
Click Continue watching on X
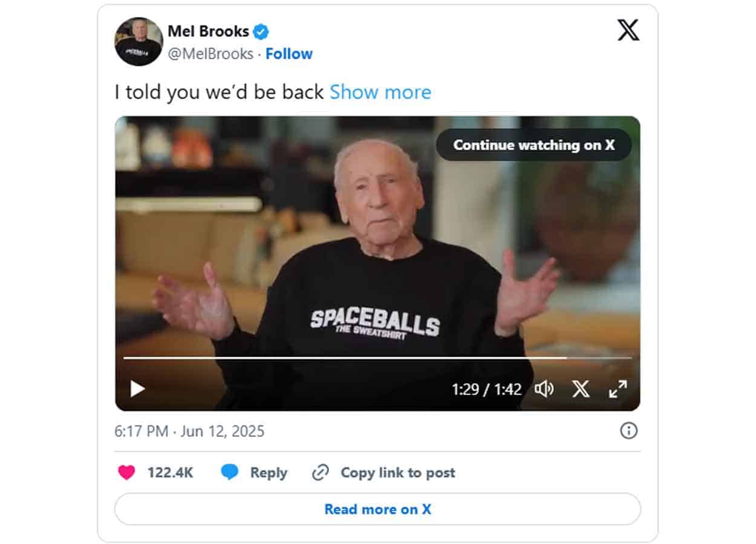click(x=534, y=145)
